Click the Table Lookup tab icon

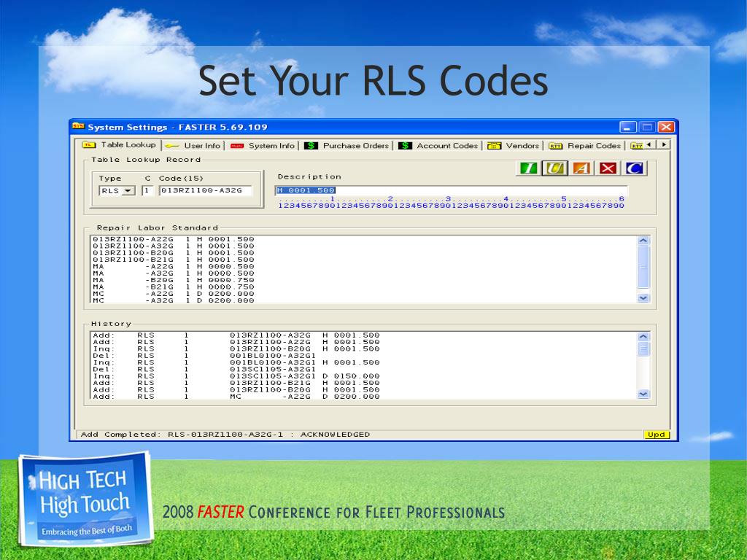point(88,145)
